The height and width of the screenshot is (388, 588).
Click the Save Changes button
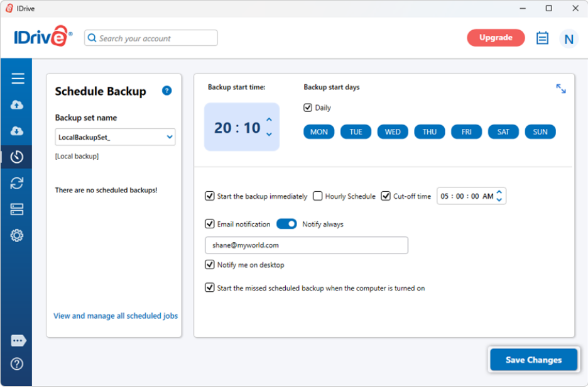click(x=533, y=360)
